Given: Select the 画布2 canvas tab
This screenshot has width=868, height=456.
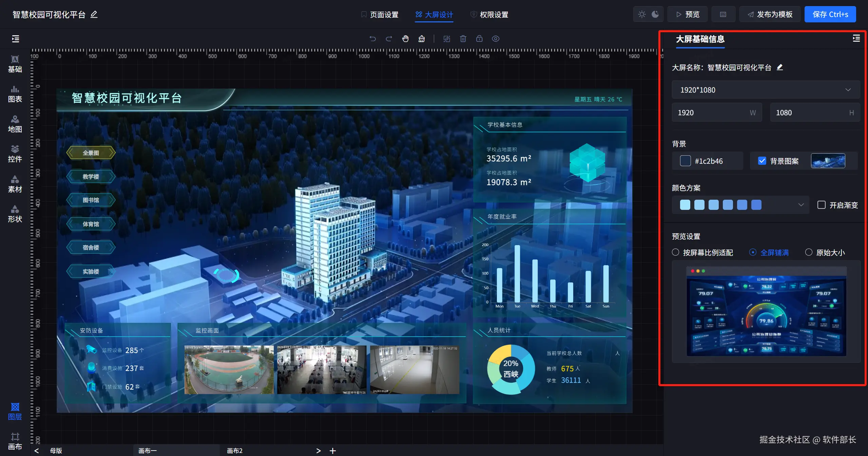Looking at the screenshot, I should click(235, 451).
